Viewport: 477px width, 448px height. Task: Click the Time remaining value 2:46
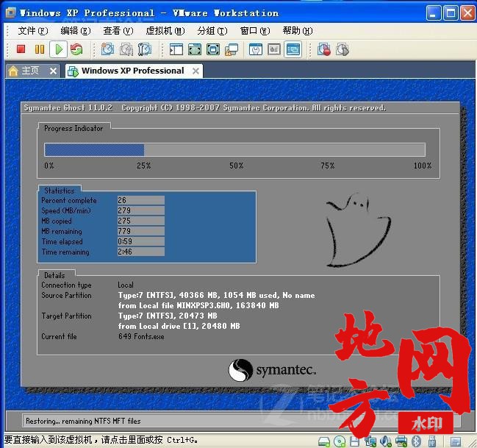tap(141, 252)
